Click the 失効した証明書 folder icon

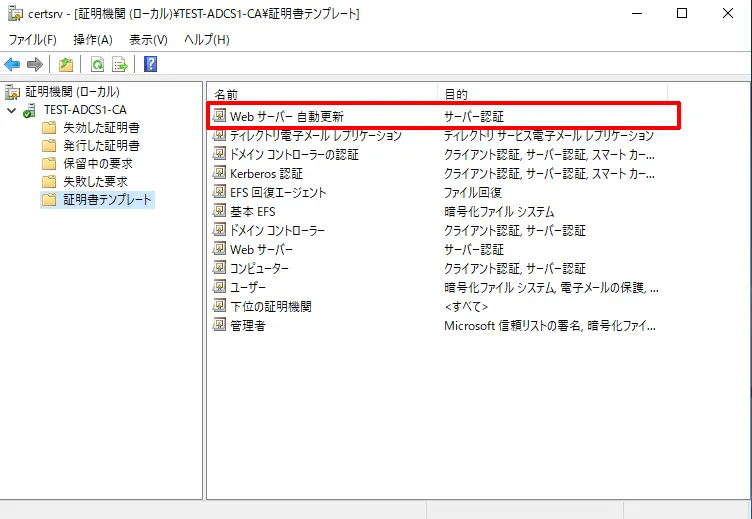point(49,128)
